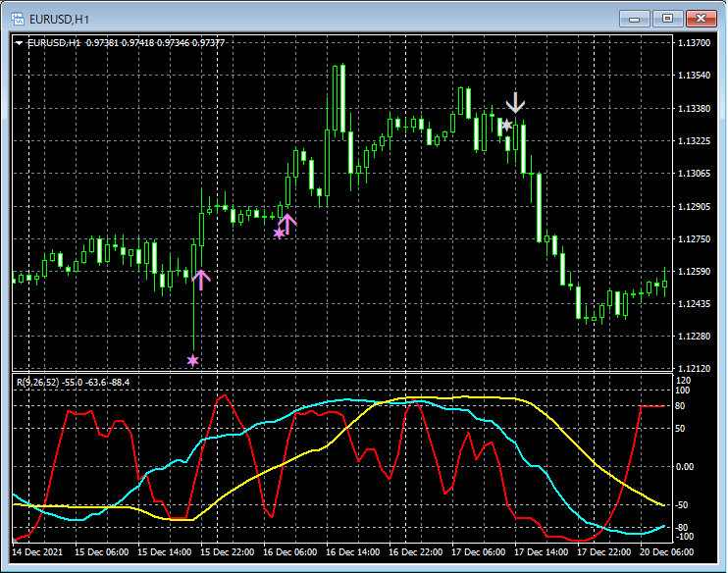Click the pink star beside second up arrow
Screen dimensions: 728x573
pyautogui.click(x=279, y=234)
